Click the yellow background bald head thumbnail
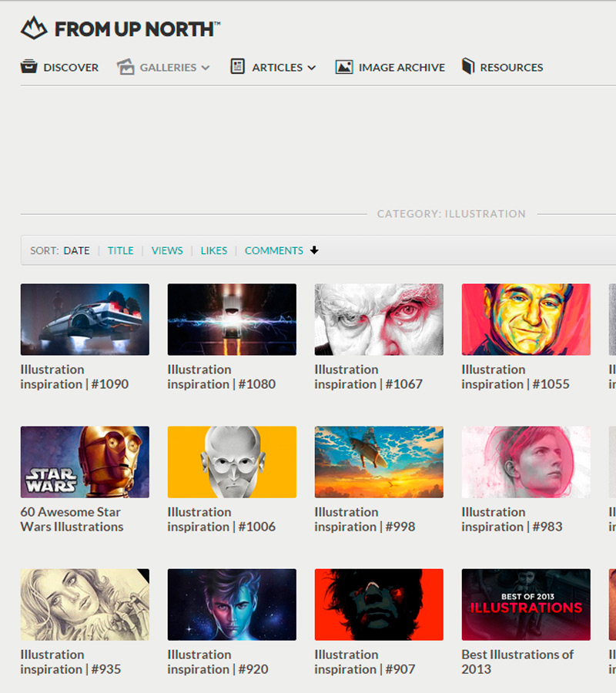This screenshot has width=616, height=693. [232, 461]
